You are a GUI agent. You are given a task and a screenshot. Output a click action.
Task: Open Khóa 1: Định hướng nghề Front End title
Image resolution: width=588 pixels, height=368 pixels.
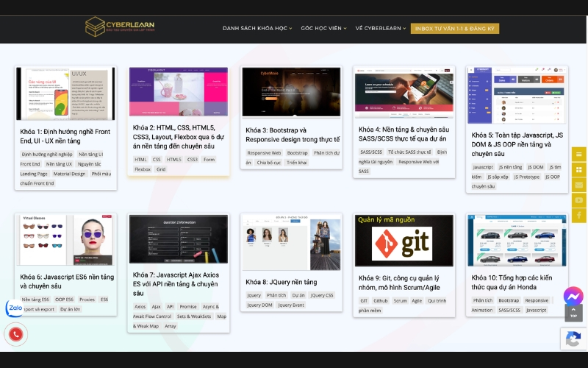click(x=65, y=136)
